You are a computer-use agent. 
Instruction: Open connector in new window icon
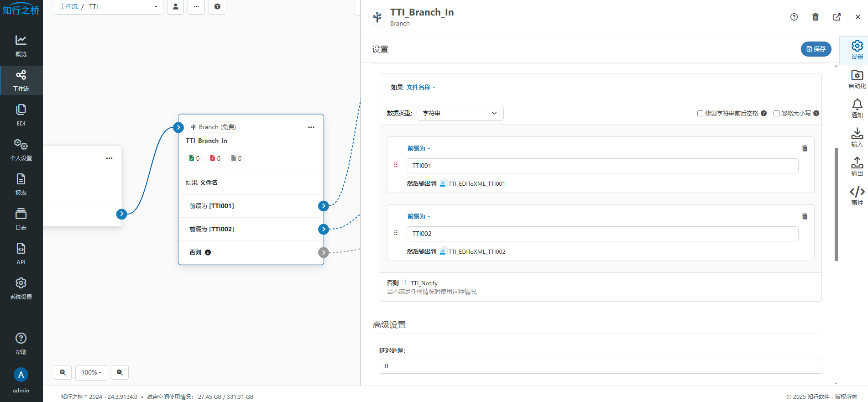point(837,17)
